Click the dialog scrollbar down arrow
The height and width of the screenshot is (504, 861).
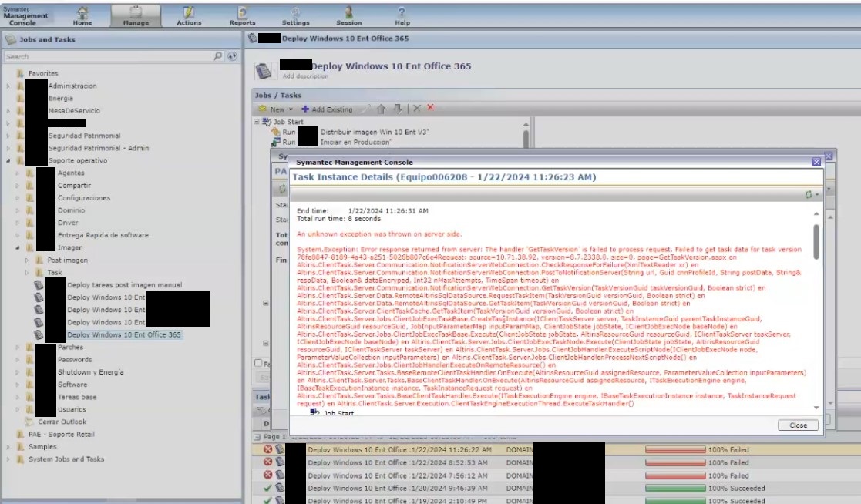click(816, 408)
